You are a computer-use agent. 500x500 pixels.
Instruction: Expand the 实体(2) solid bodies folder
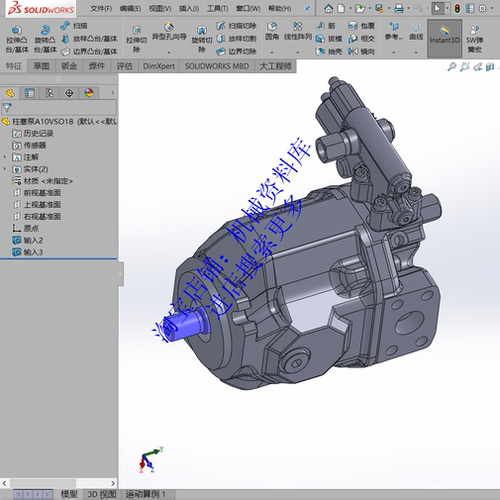point(5,169)
